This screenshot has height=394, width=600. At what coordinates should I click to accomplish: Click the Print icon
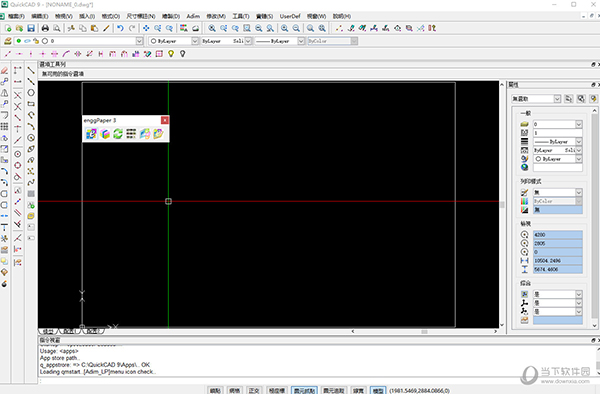45,28
